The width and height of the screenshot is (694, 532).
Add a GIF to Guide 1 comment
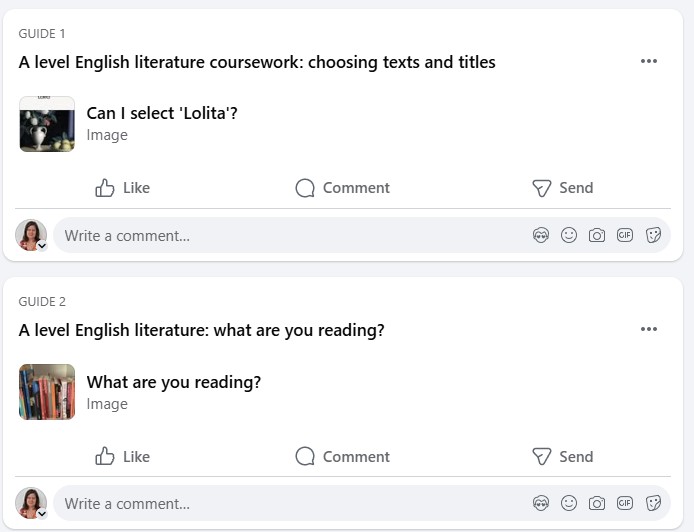[625, 236]
